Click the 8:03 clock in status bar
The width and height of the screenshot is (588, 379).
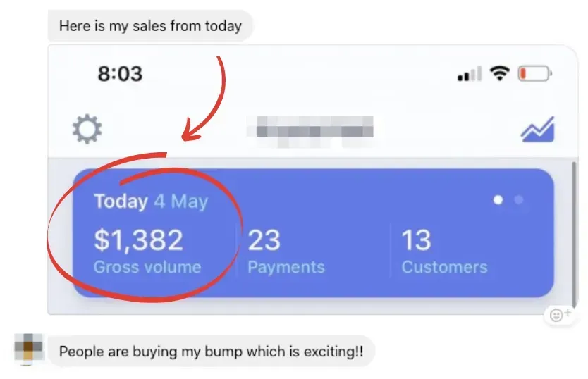click(x=120, y=73)
